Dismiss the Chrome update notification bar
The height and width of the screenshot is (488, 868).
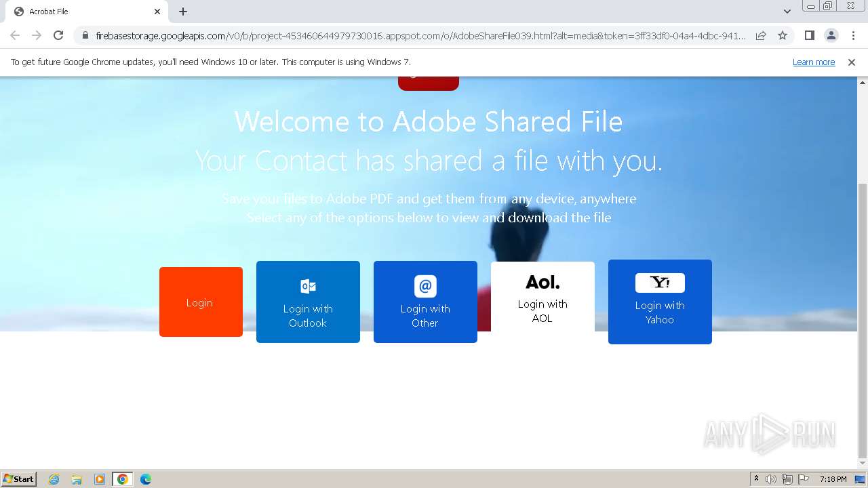[x=852, y=62]
